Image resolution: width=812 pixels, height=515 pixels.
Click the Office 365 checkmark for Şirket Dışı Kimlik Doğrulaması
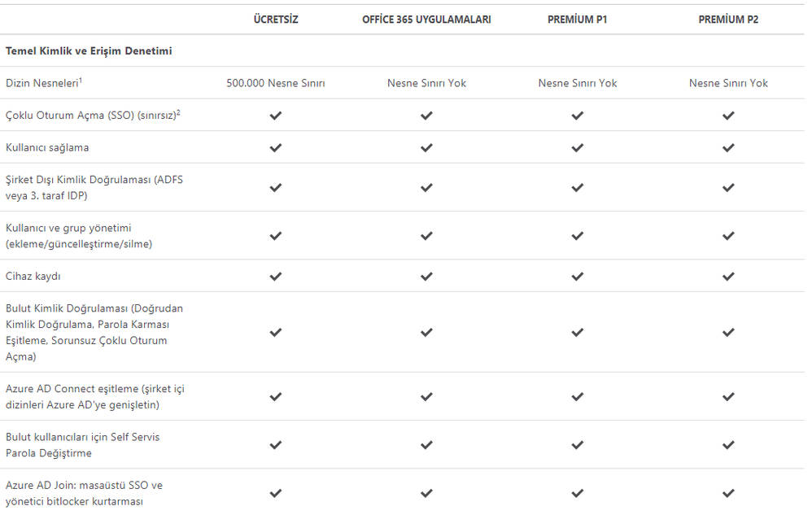coord(426,187)
